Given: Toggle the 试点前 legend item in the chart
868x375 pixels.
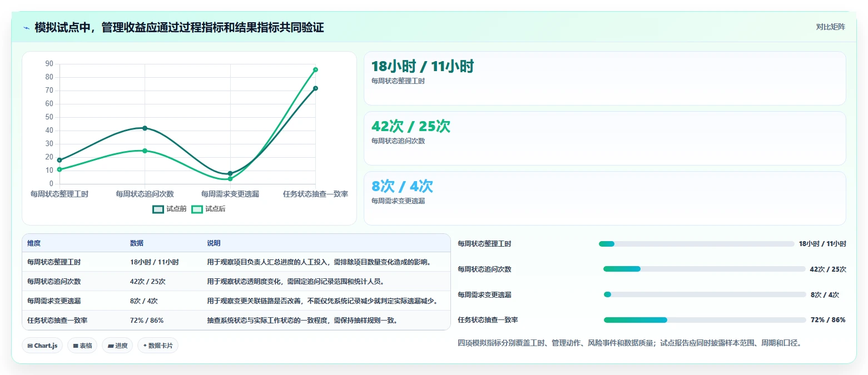Looking at the screenshot, I should pos(170,209).
